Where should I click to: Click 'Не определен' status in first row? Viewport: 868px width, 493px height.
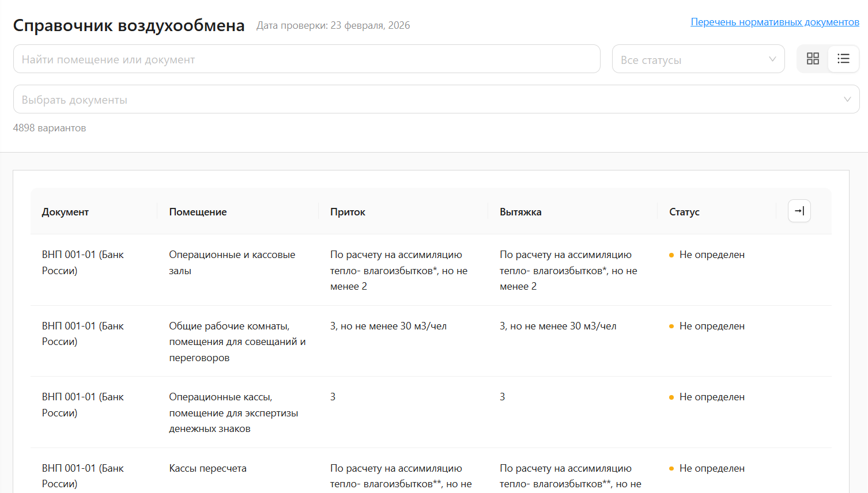pos(712,255)
